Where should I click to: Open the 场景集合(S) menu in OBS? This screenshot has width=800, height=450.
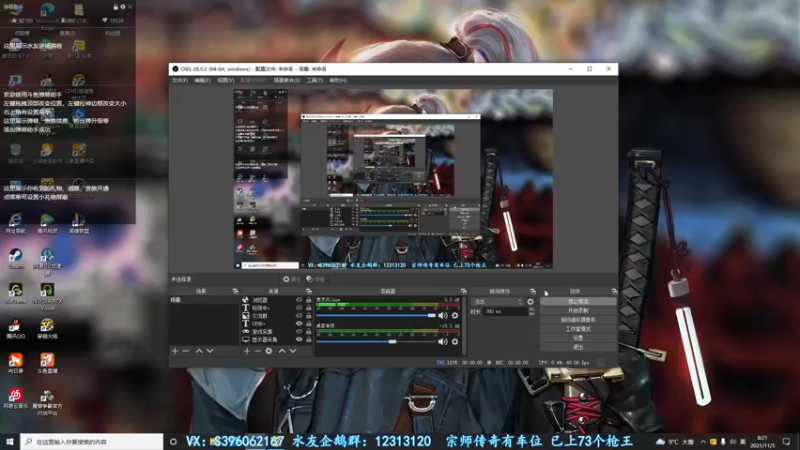coord(287,81)
